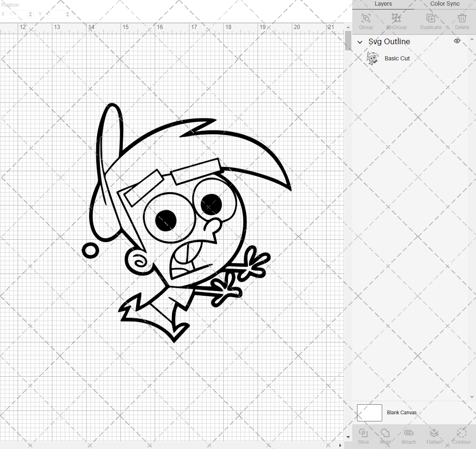Select the Attach icon

pyautogui.click(x=408, y=434)
